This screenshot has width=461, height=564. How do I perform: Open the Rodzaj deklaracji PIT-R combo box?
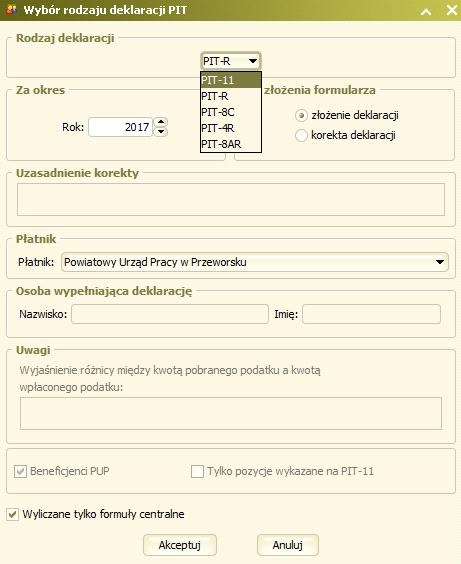230,61
